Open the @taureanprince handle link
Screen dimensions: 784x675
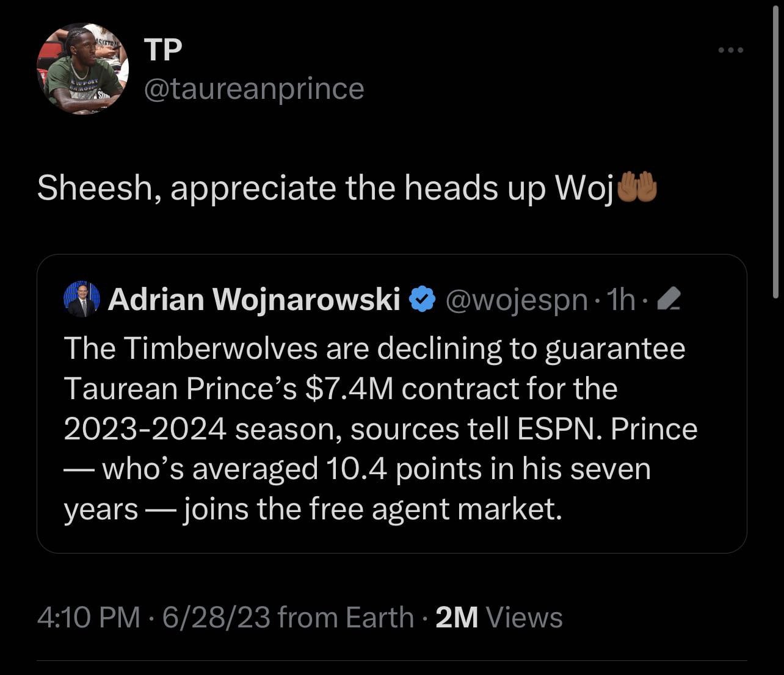pyautogui.click(x=254, y=89)
